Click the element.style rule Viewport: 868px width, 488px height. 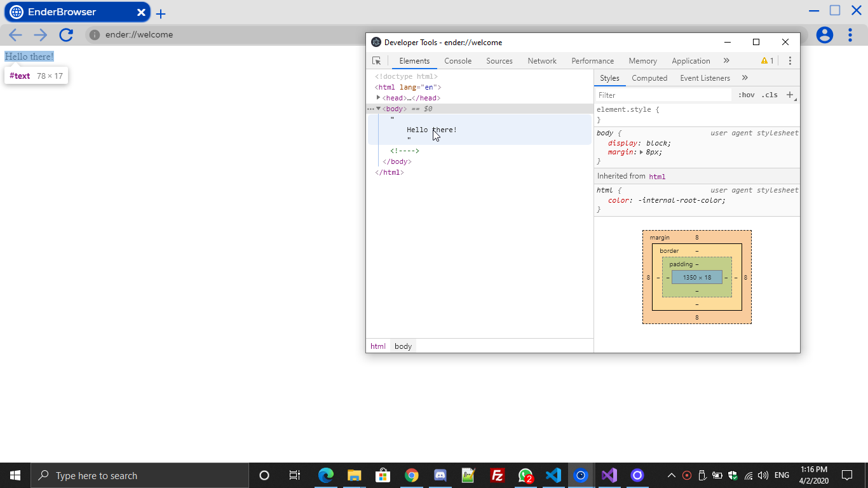pos(628,109)
